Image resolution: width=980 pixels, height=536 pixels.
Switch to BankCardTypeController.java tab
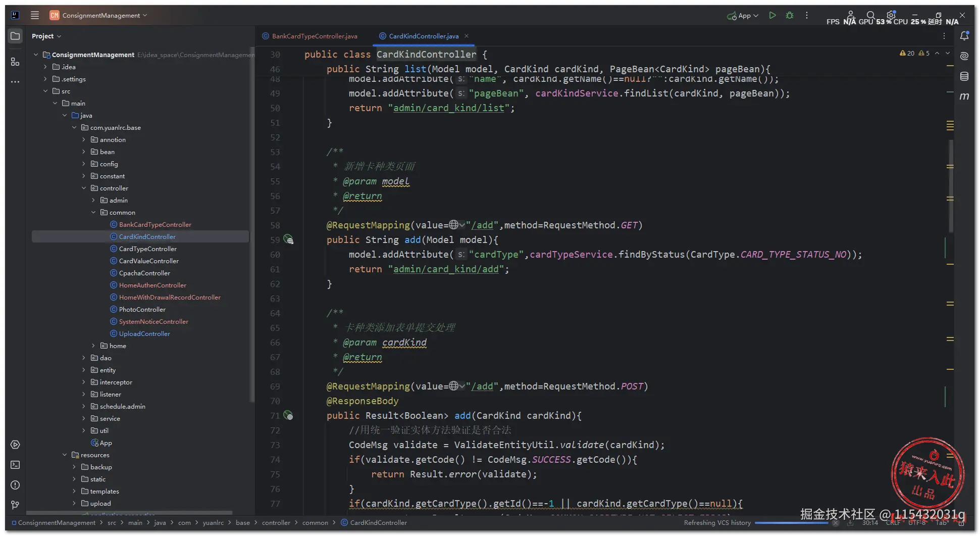[x=310, y=36]
